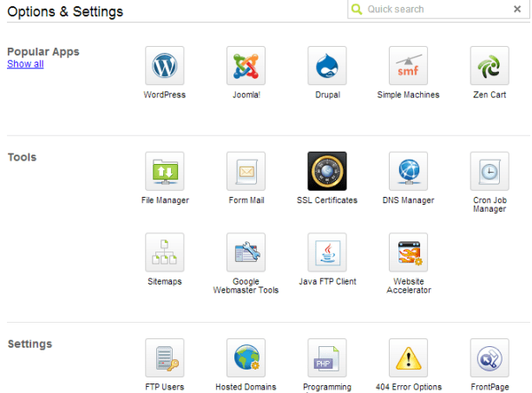Clear the Quick search with X
532x393 pixels.
(517, 9)
